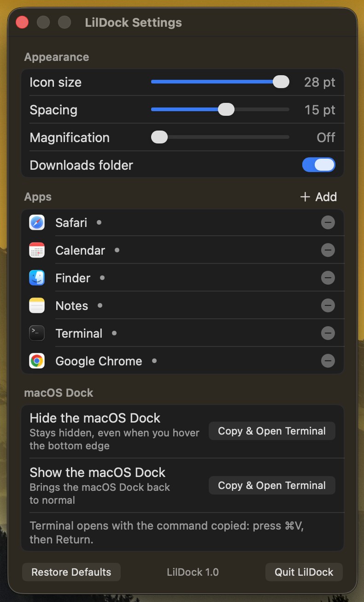The width and height of the screenshot is (364, 602).
Task: Click the Spacing slider knob
Action: (226, 110)
